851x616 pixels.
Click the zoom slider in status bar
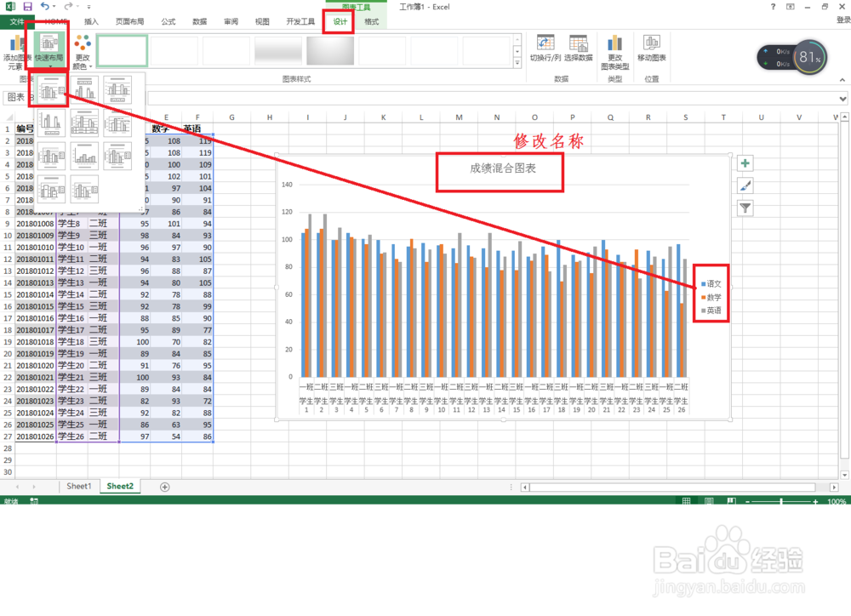click(x=781, y=502)
